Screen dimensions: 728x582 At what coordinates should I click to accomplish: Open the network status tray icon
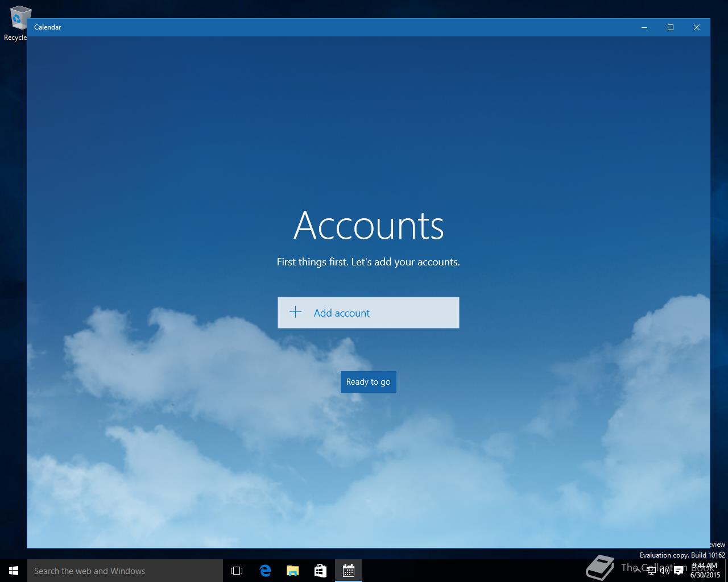pyautogui.click(x=651, y=571)
